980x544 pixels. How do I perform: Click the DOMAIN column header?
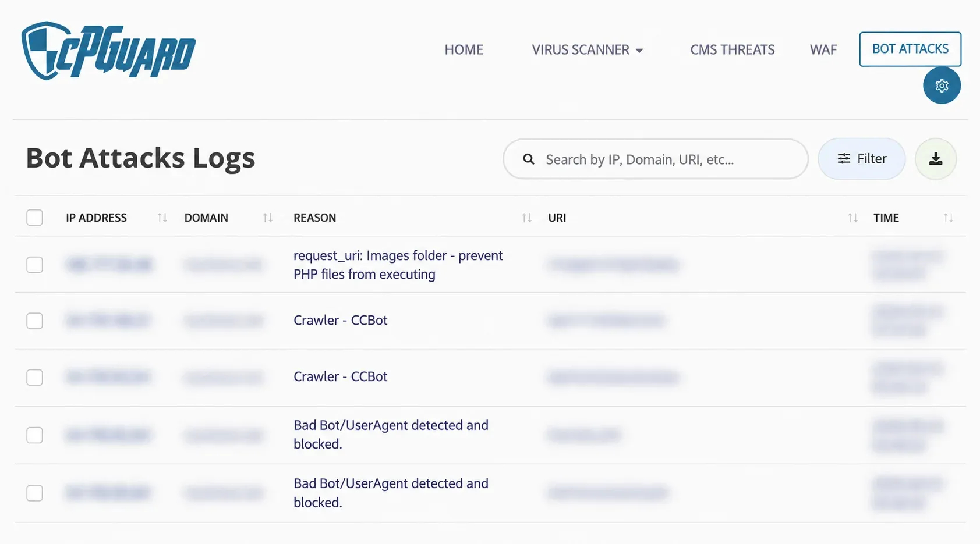pos(206,218)
